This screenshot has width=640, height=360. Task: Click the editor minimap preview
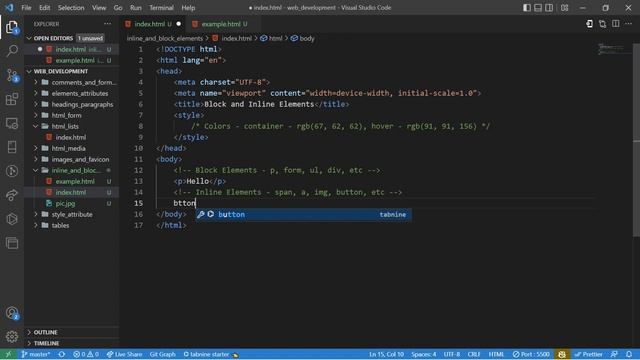pos(613,49)
